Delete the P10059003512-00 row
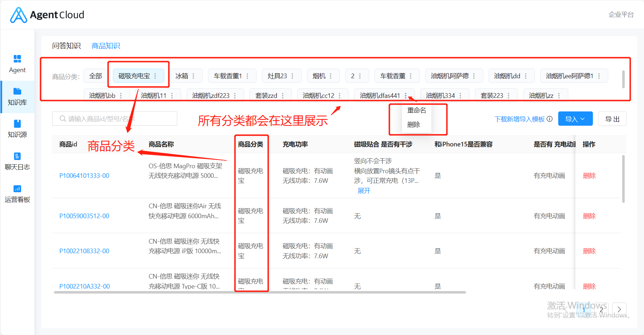The image size is (644, 335). tap(589, 216)
